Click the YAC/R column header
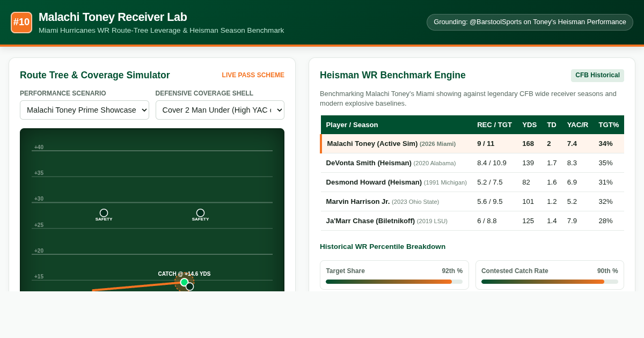Viewport: 644px width, 338px height. tap(577, 124)
